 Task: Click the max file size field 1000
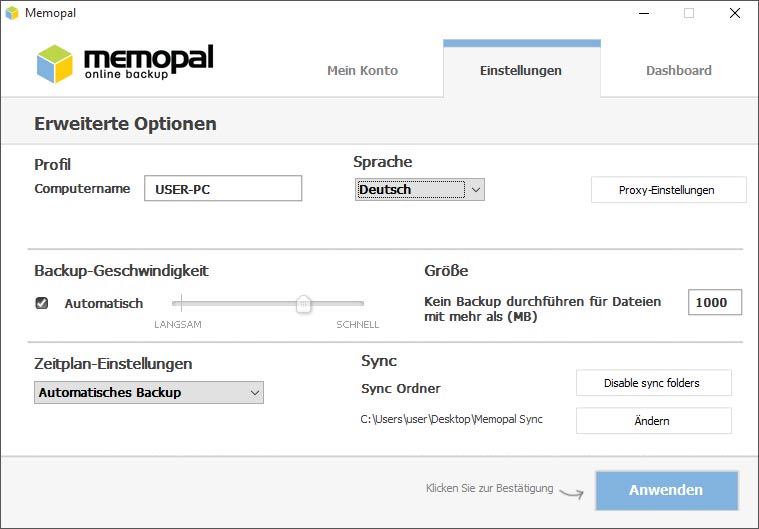click(x=714, y=302)
